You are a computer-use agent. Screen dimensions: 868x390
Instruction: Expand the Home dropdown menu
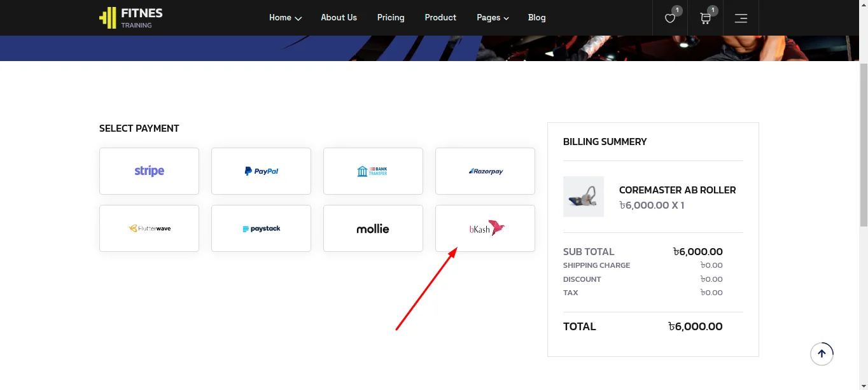pyautogui.click(x=284, y=18)
